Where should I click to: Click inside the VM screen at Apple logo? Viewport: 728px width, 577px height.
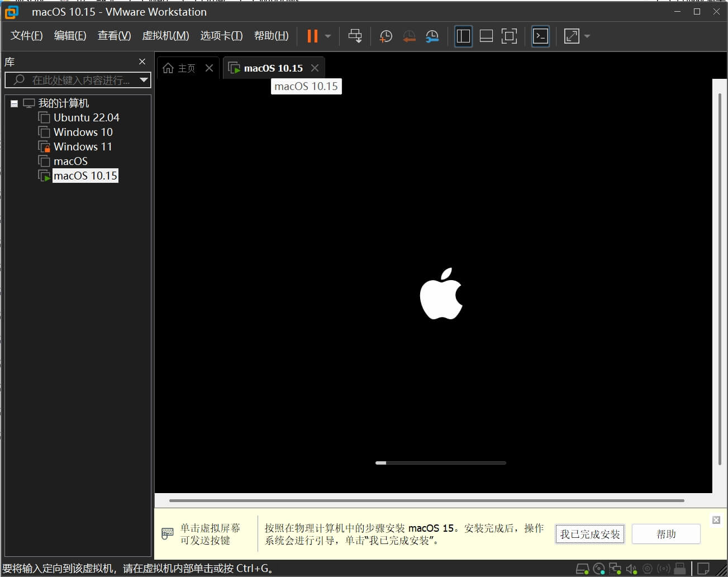pos(441,294)
